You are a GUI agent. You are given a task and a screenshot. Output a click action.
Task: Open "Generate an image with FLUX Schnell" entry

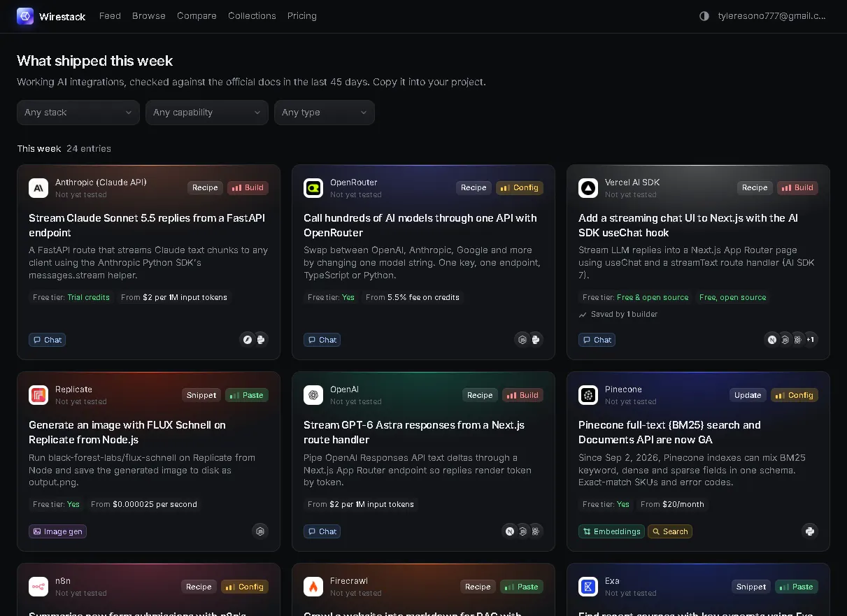tap(127, 432)
